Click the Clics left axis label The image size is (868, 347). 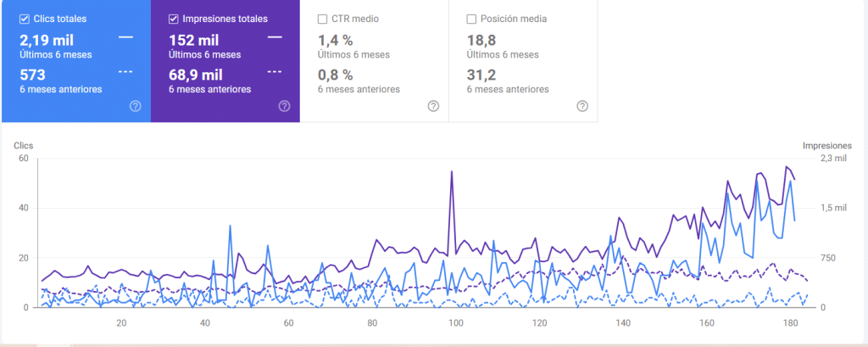[22, 146]
